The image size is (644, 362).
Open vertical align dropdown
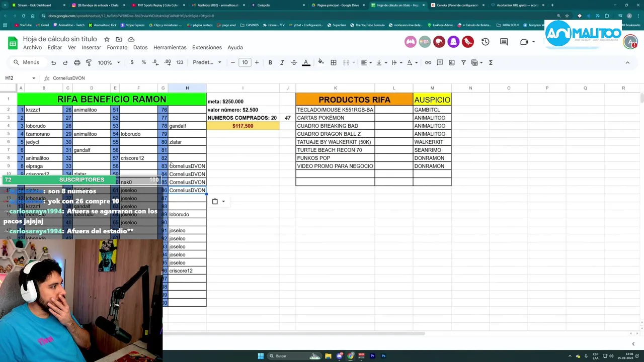pos(381,62)
